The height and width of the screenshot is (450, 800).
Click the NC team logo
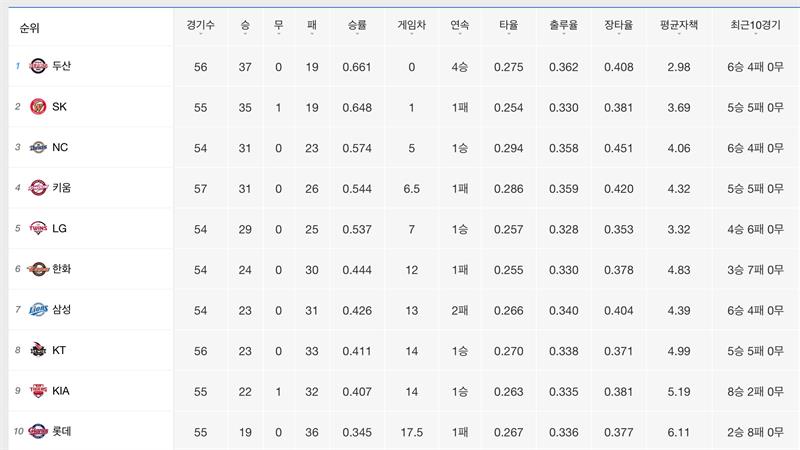click(38, 147)
